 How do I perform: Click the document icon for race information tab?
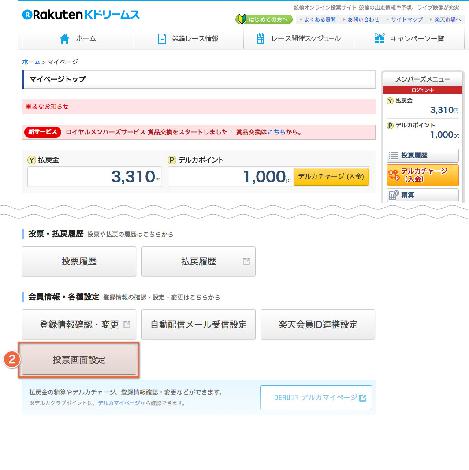click(162, 39)
